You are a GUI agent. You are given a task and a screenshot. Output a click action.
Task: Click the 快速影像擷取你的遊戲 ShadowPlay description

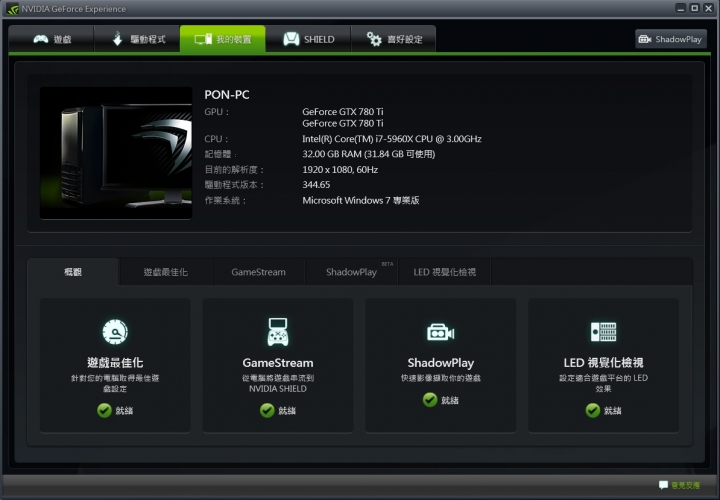coord(440,378)
